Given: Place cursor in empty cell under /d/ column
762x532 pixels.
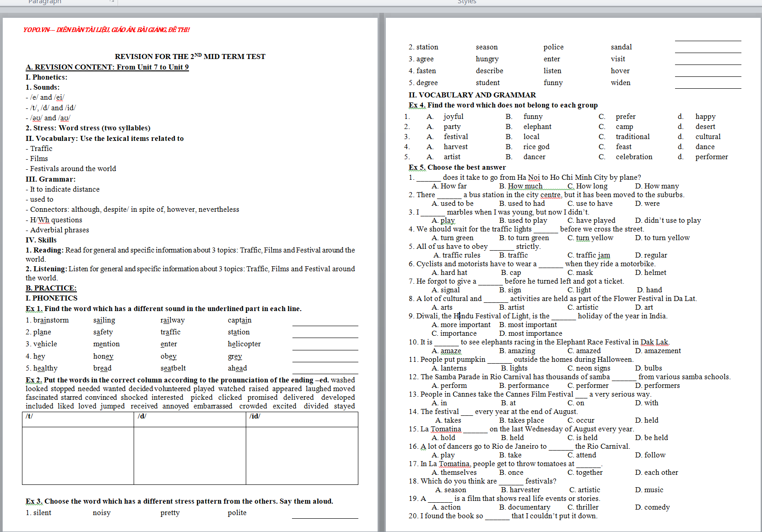Looking at the screenshot, I should pos(189,455).
